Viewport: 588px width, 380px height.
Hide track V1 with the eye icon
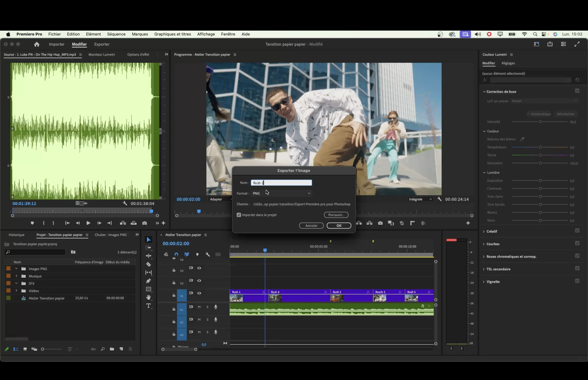click(x=199, y=293)
